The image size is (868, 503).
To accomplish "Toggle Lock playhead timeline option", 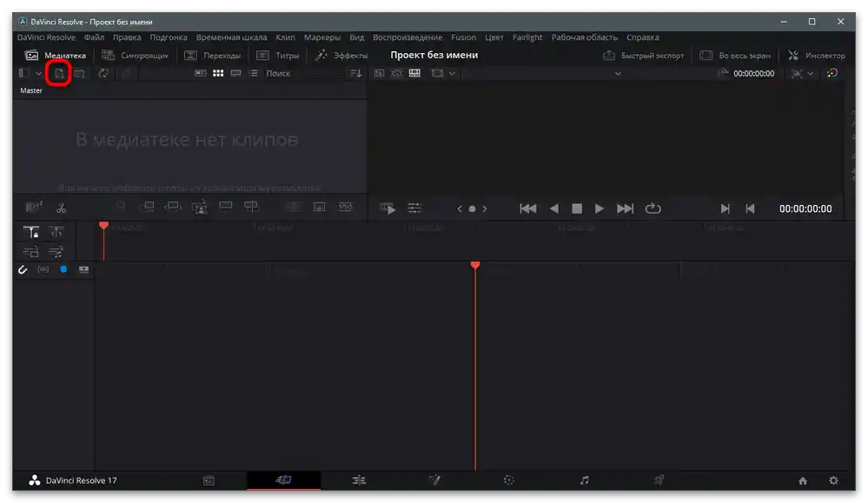I will tap(31, 233).
